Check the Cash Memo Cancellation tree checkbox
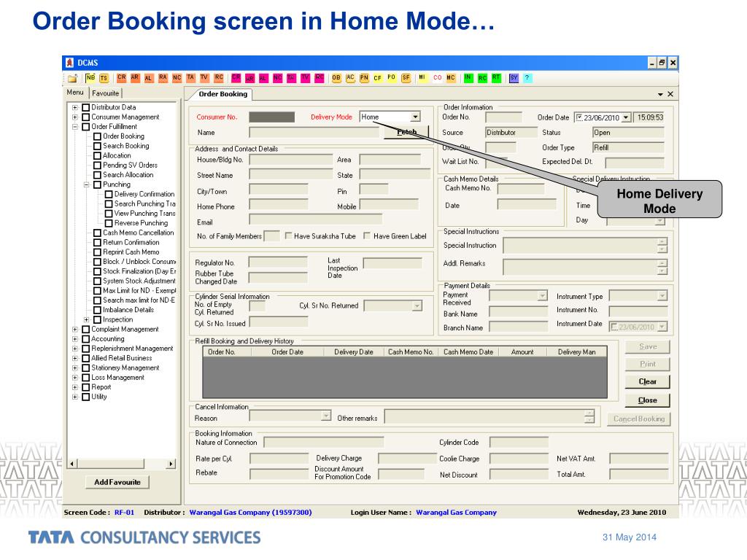 97,233
